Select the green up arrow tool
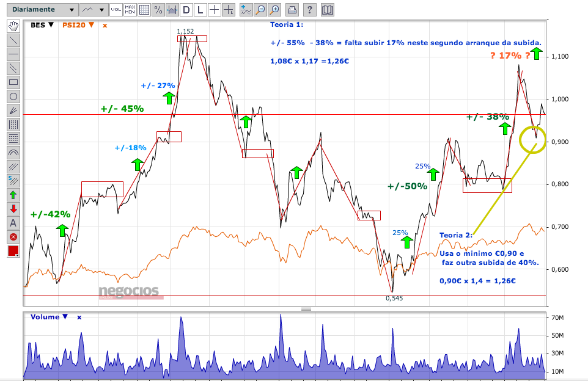The width and height of the screenshot is (588, 381). [13, 195]
